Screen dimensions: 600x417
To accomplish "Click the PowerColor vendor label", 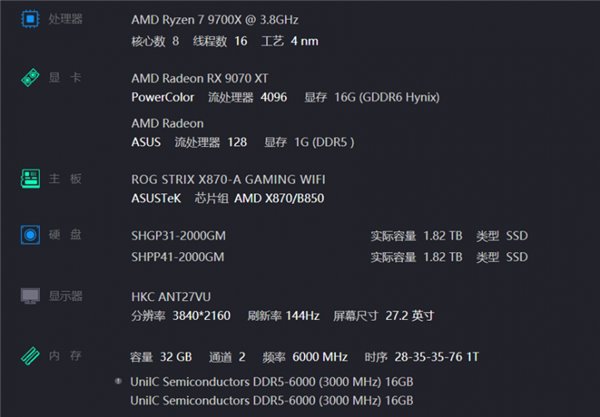I will [163, 97].
